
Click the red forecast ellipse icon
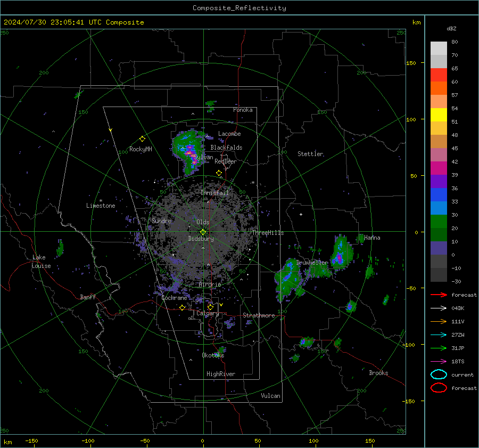point(439,388)
